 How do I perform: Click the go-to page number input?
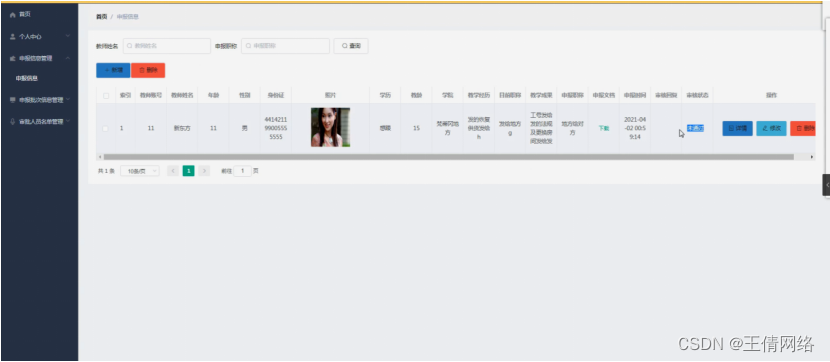[x=242, y=171]
